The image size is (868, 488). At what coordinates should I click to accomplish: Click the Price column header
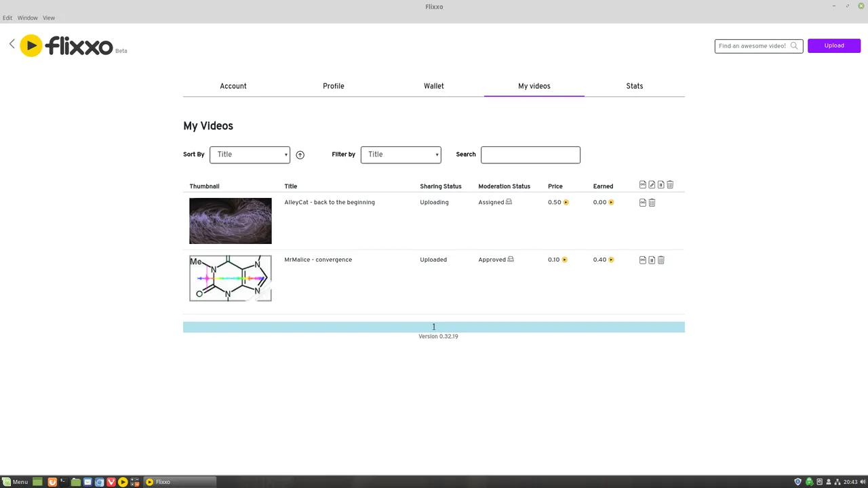(555, 186)
